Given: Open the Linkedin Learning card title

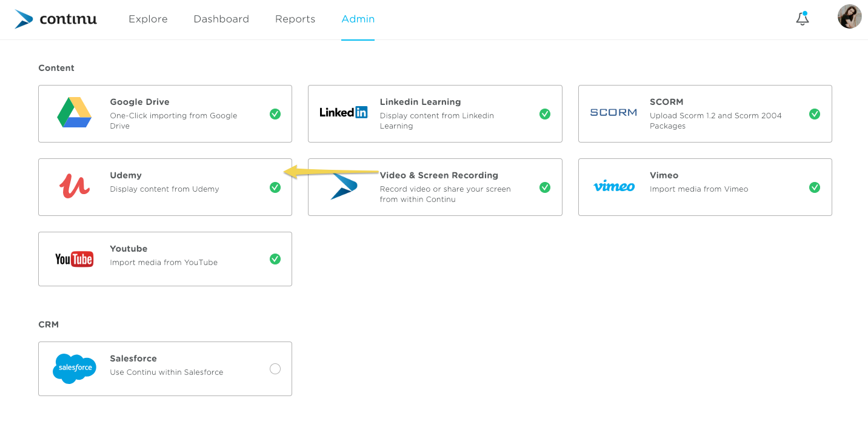Looking at the screenshot, I should pos(420,102).
